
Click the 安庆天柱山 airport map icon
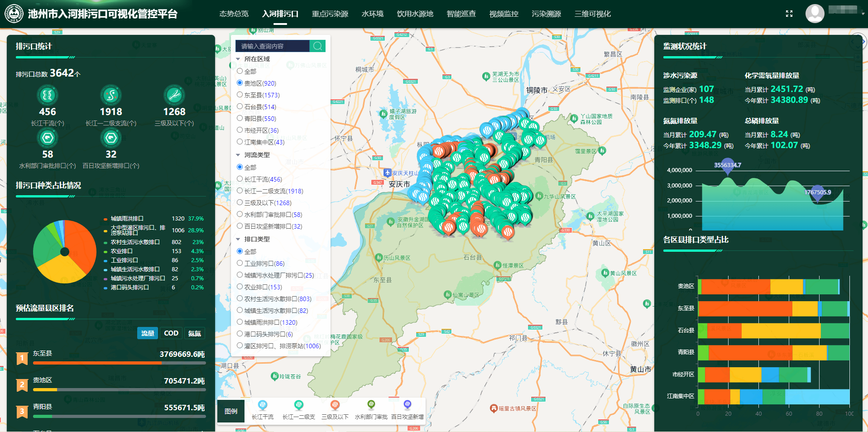(388, 173)
